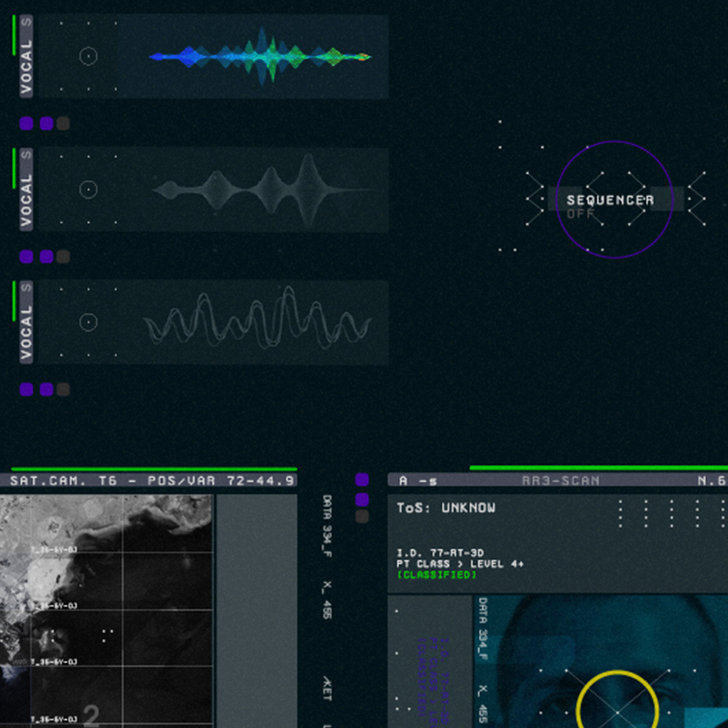Click the chevron arrows right of SEQUENCER
The height and width of the screenshot is (728, 728).
click(697, 199)
